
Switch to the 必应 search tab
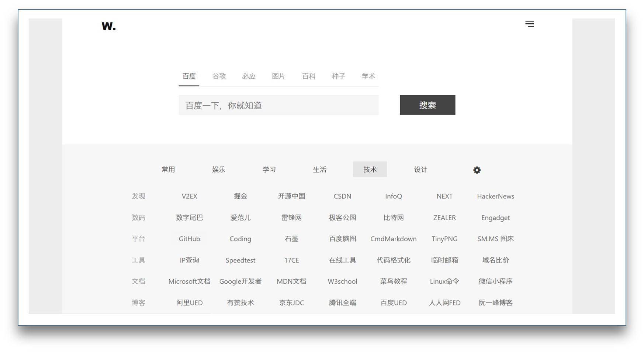249,76
